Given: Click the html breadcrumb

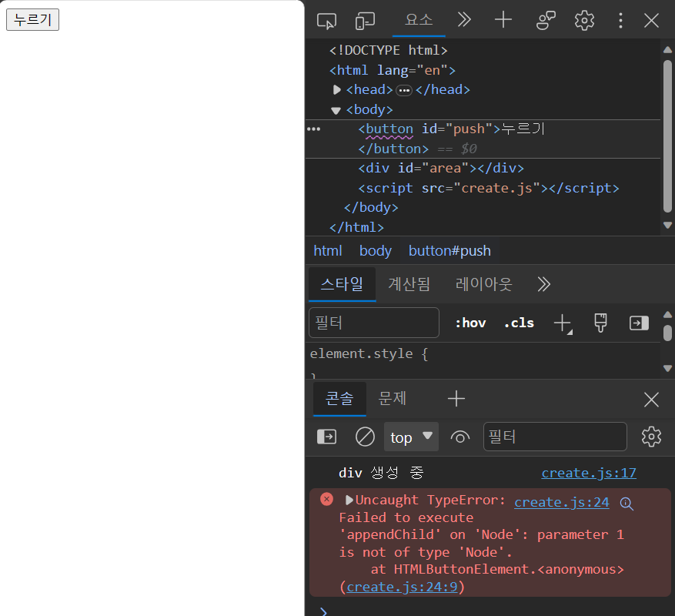Looking at the screenshot, I should [328, 251].
